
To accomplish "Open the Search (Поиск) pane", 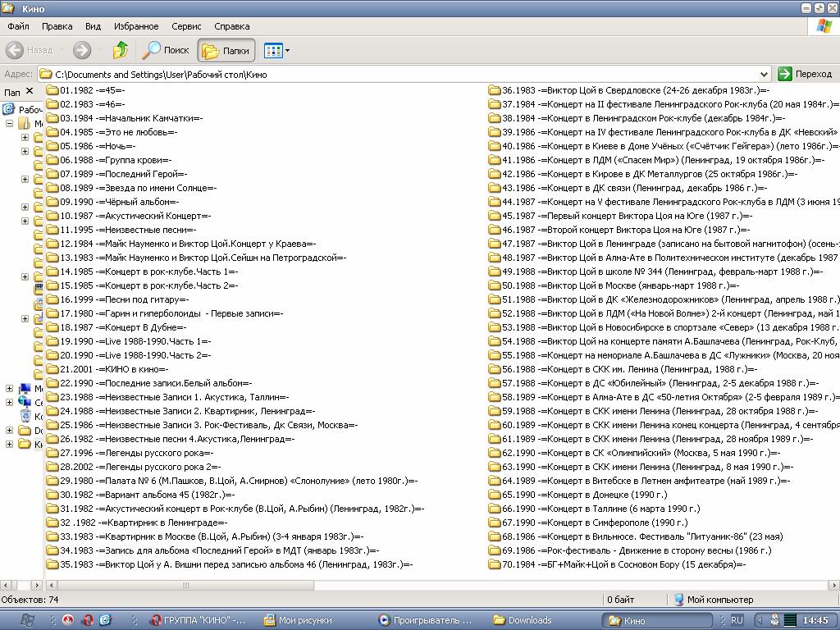I will [166, 51].
